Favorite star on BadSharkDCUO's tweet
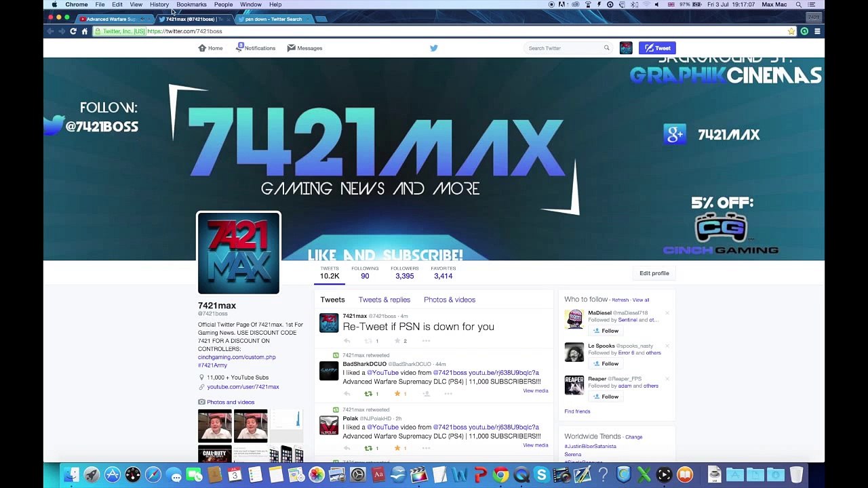Image resolution: width=868 pixels, height=488 pixels. click(x=397, y=394)
